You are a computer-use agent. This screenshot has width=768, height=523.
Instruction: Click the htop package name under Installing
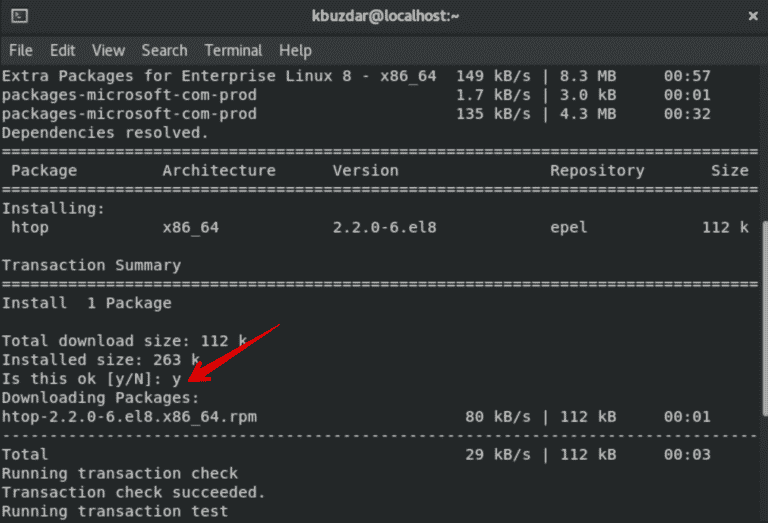click(x=30, y=228)
